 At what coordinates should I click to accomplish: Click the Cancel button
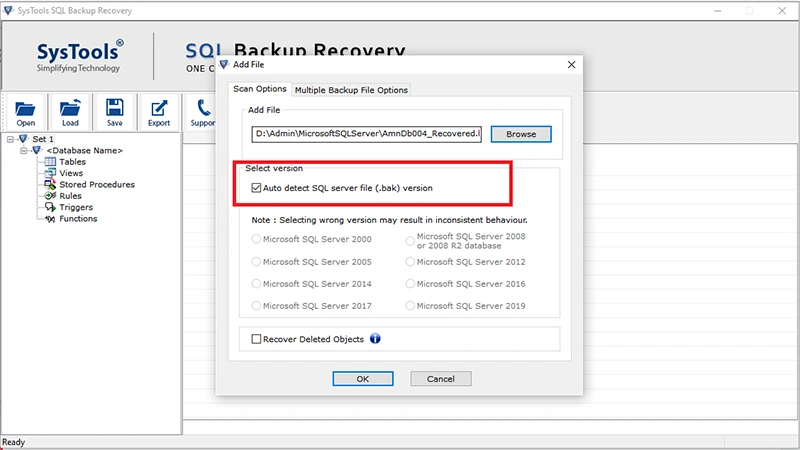tap(441, 379)
